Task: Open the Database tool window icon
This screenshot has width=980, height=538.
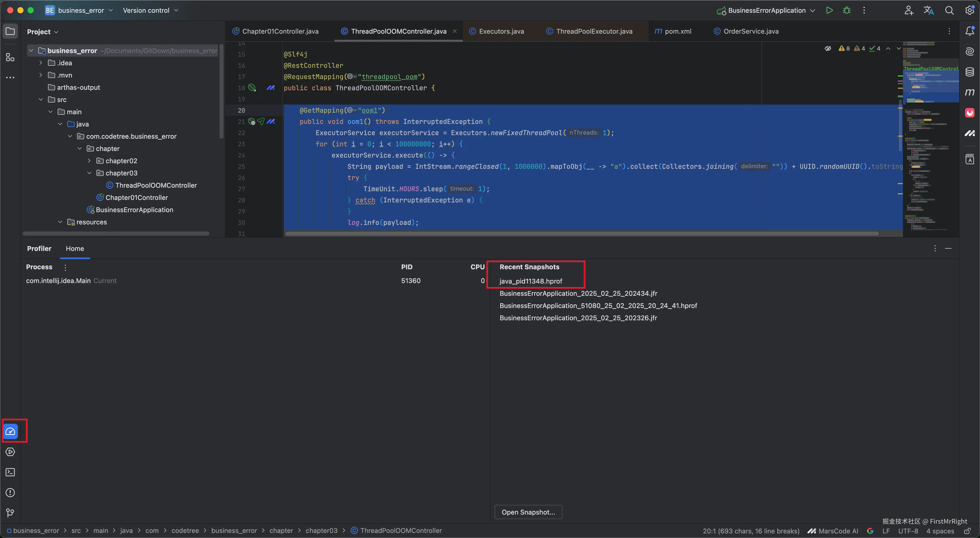Action: pos(969,72)
